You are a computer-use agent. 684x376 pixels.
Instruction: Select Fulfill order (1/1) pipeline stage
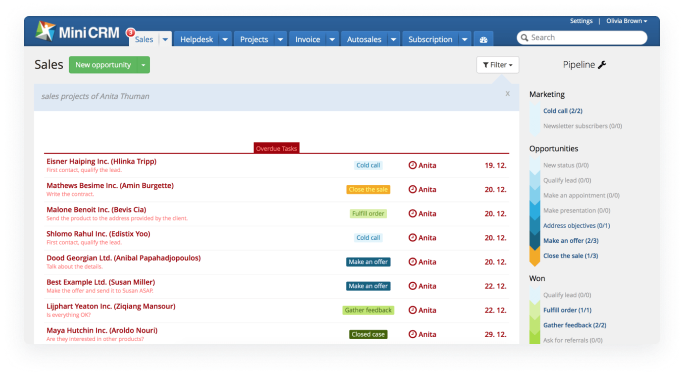567,310
